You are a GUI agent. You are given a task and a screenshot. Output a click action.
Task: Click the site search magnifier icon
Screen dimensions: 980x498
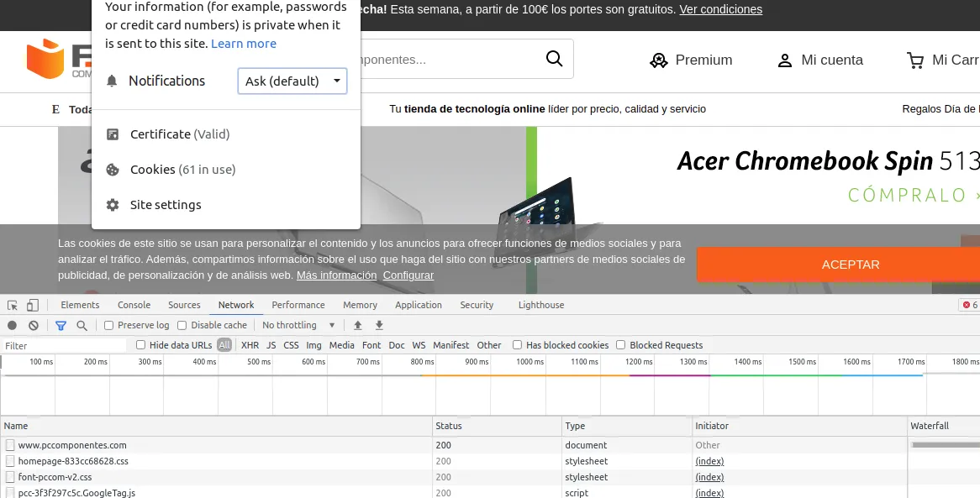click(x=555, y=59)
